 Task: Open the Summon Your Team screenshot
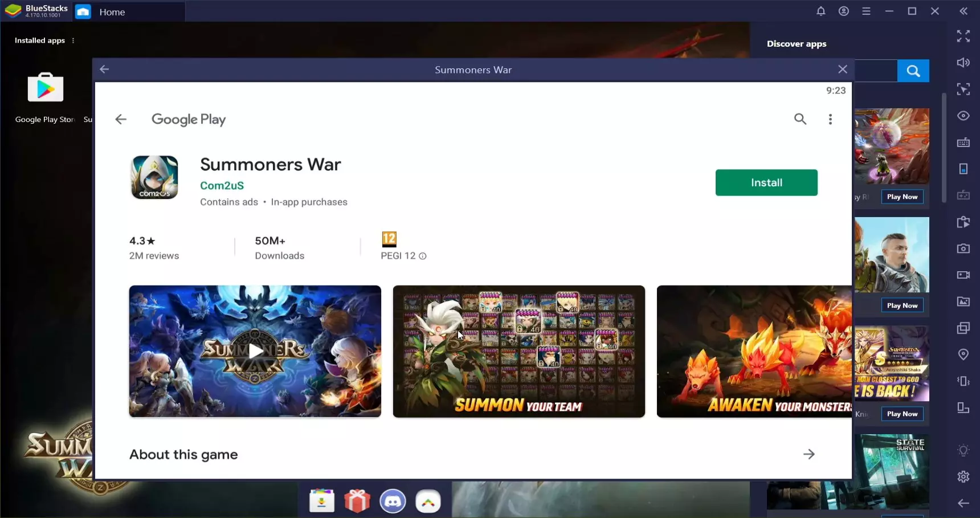pos(518,351)
